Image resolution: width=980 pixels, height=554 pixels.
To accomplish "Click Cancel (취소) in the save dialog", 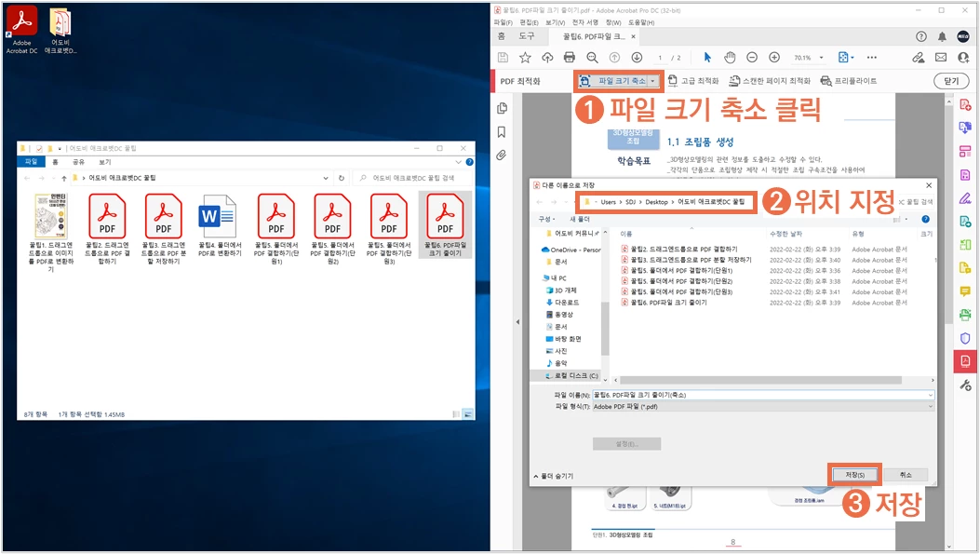I will (x=906, y=475).
